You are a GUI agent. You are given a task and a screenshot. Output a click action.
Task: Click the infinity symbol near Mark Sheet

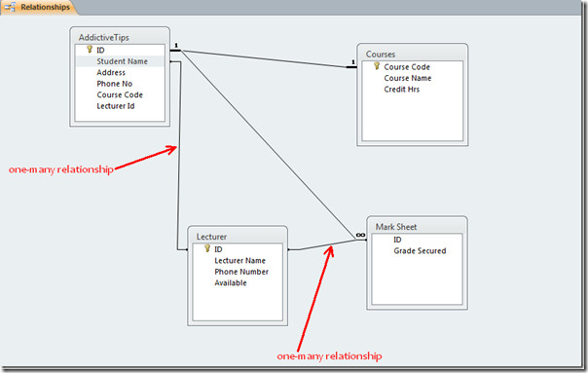360,235
